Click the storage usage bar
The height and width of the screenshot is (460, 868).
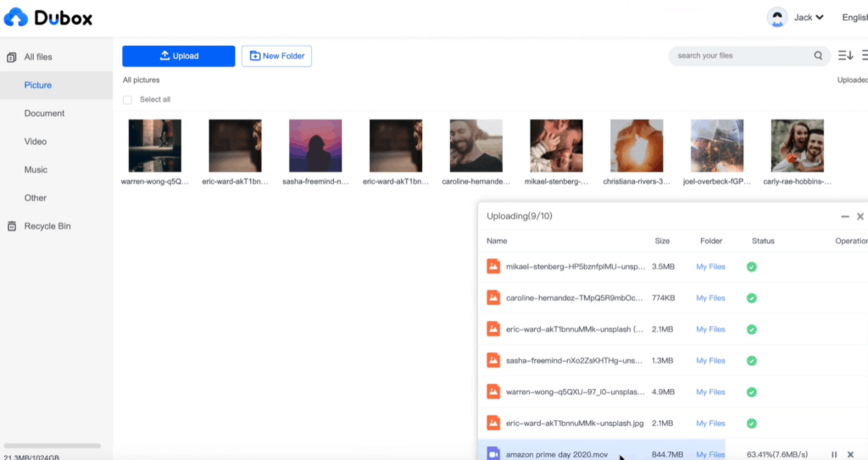tap(52, 446)
